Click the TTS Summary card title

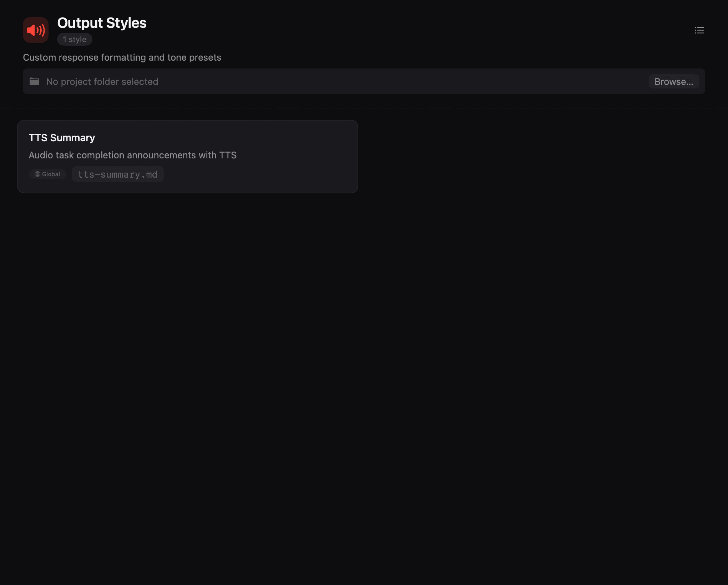click(62, 138)
